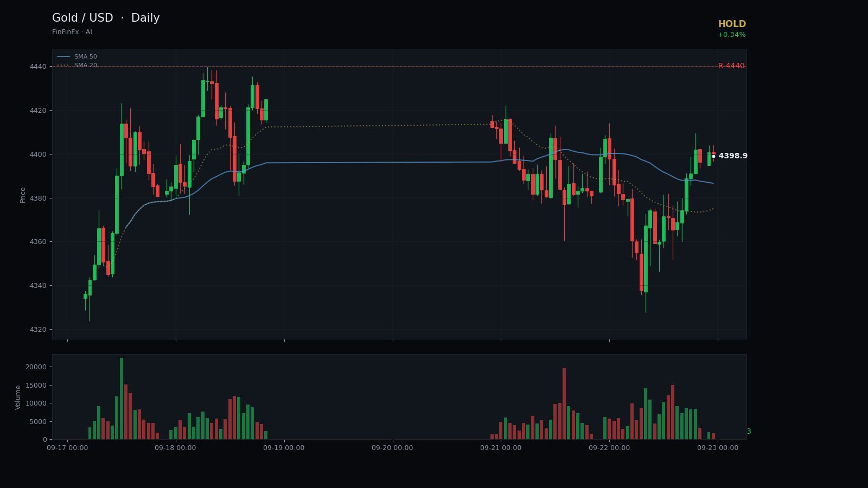The height and width of the screenshot is (488, 868).
Task: Click the Volume axis title
Action: [18, 397]
